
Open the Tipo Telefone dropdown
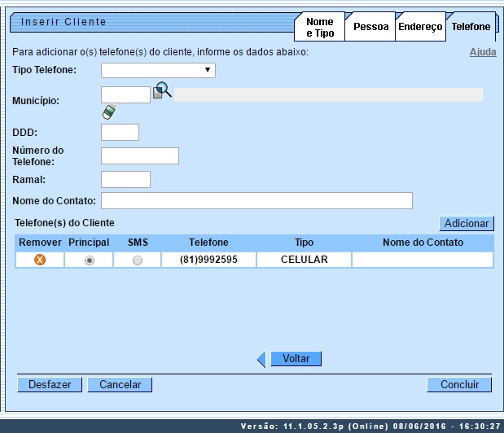[x=158, y=71]
